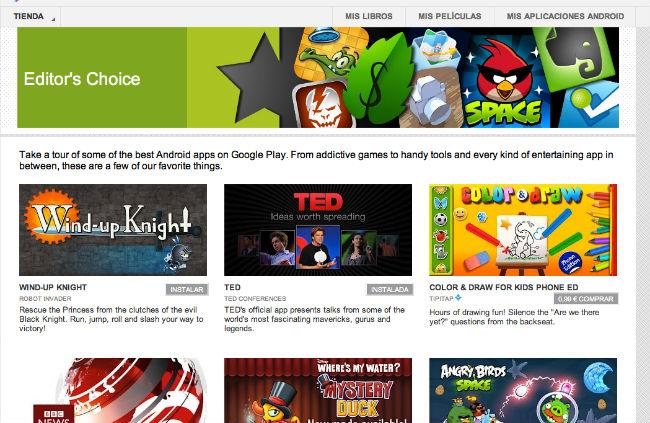Viewport: 650px width, 423px height.
Task: Select the green crocodile Where's My Water icon
Action: click(330, 52)
